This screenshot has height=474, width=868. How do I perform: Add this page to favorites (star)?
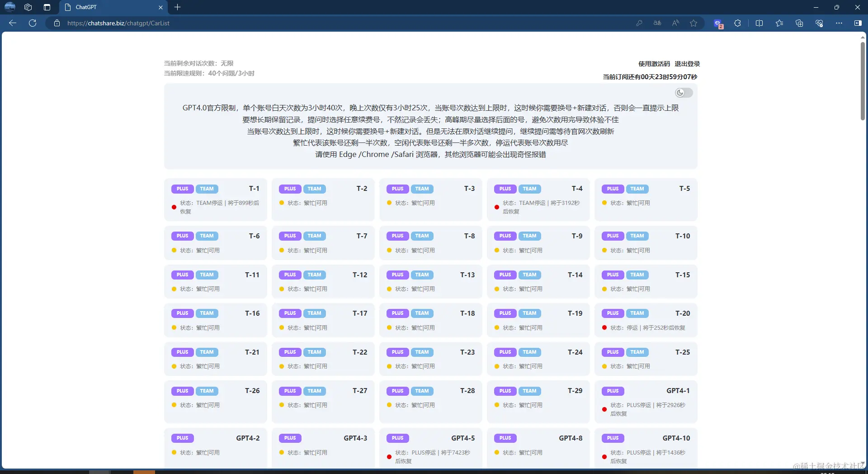pos(693,23)
